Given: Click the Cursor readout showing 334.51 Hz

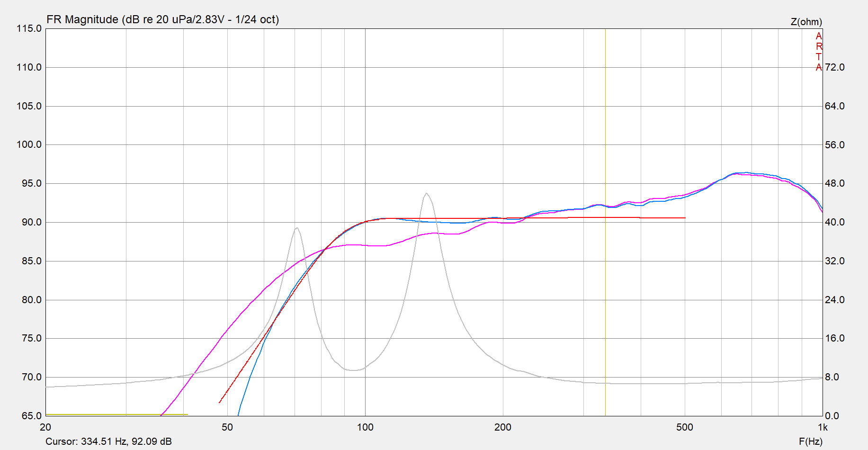Looking at the screenshot, I should coord(108,441).
